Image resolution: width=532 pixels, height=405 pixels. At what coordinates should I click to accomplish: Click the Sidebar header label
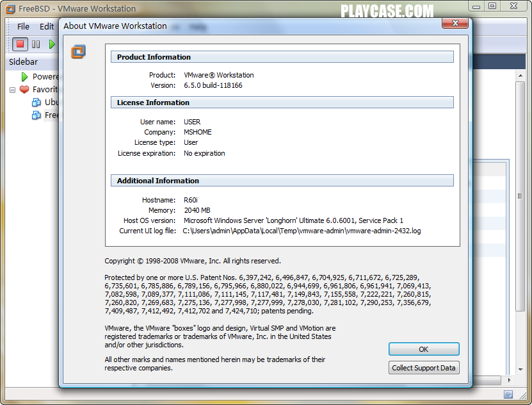23,62
